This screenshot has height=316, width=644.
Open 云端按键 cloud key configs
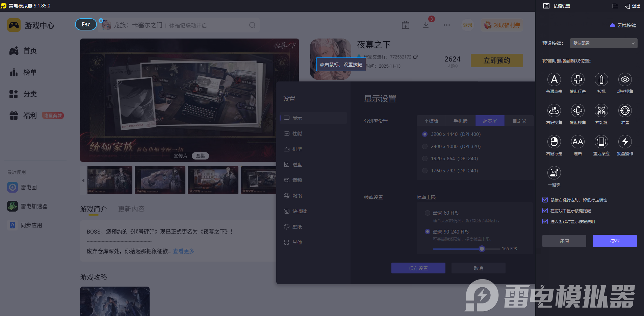click(x=623, y=25)
